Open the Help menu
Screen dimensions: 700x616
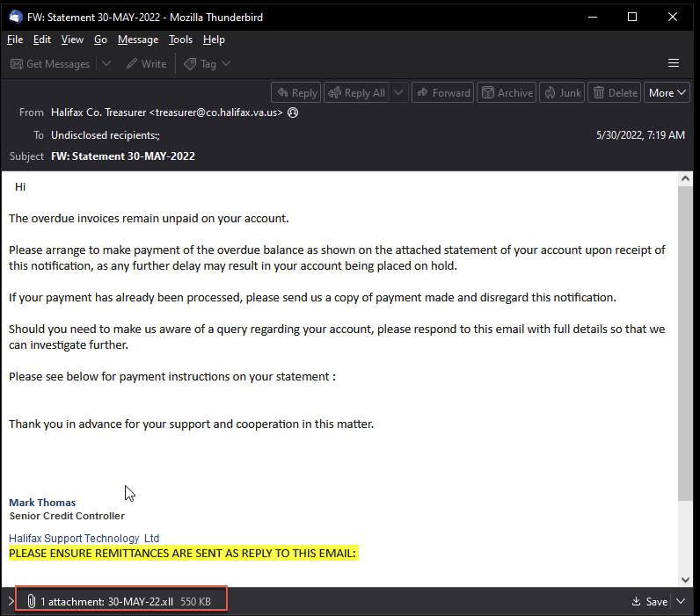click(x=214, y=40)
